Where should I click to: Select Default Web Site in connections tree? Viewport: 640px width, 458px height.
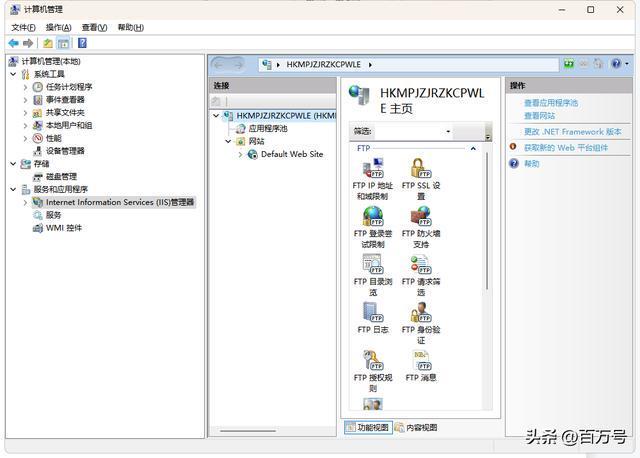[x=292, y=154]
